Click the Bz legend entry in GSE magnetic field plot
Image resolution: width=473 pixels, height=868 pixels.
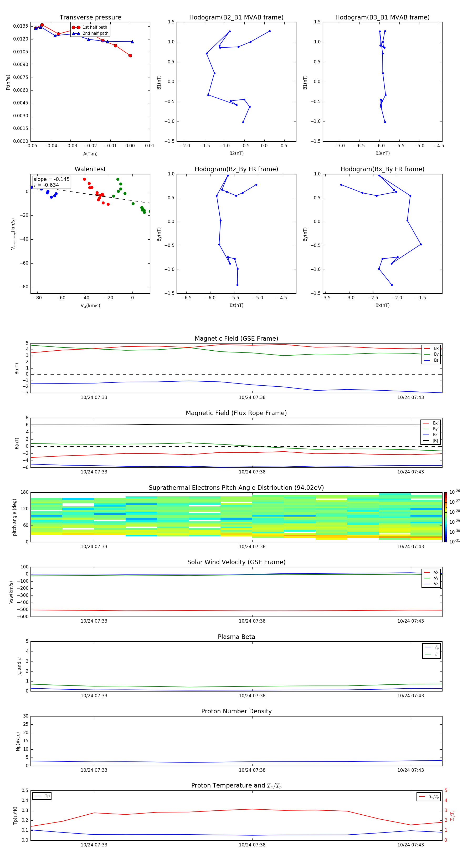[431, 361]
